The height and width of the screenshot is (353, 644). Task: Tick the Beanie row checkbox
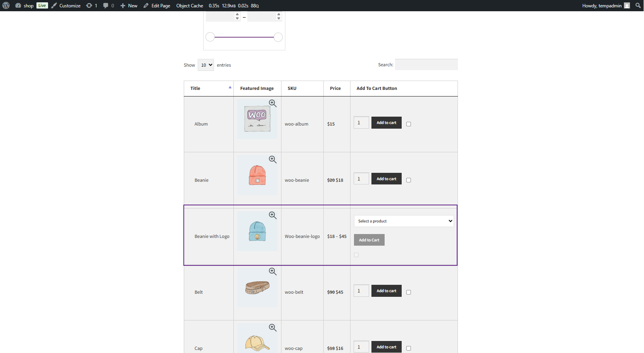(409, 180)
